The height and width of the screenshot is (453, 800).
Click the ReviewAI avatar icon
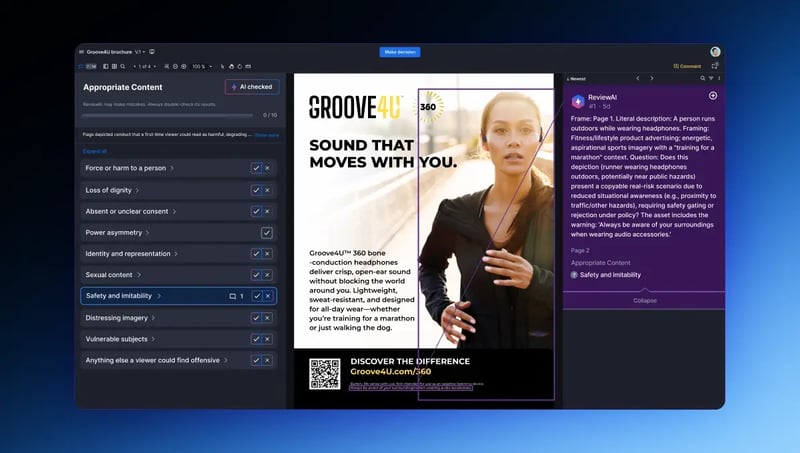tap(578, 101)
